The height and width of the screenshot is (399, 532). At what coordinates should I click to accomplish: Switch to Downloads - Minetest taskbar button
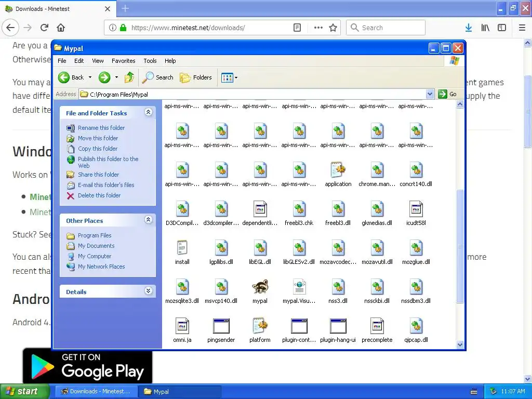coord(96,391)
